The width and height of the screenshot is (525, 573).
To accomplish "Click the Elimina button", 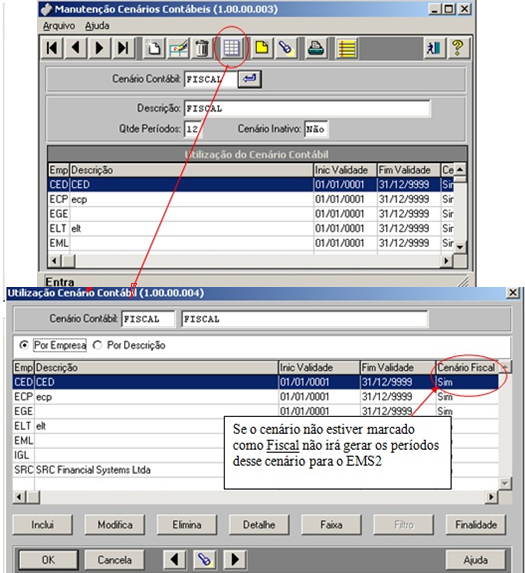I will point(187,525).
